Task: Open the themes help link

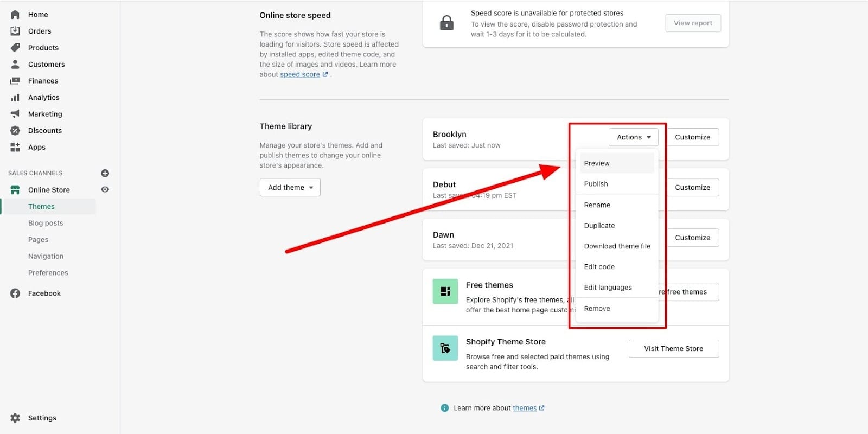Action: tap(525, 408)
